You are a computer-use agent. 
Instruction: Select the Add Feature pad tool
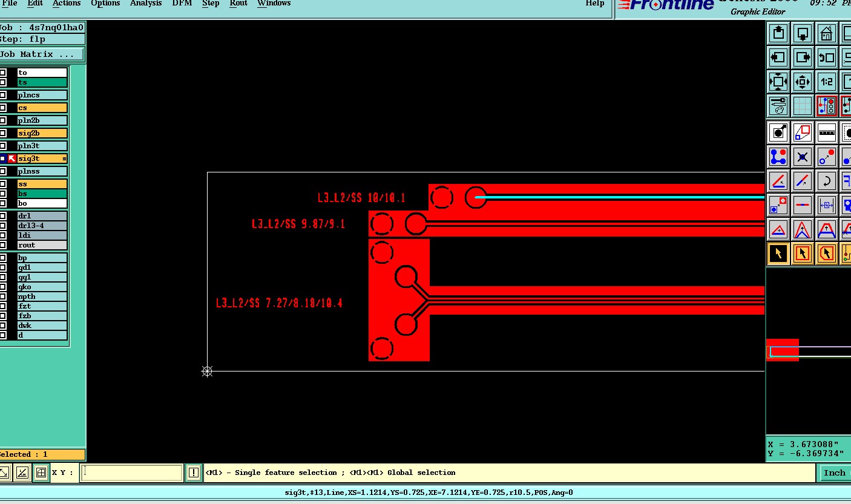click(x=778, y=132)
